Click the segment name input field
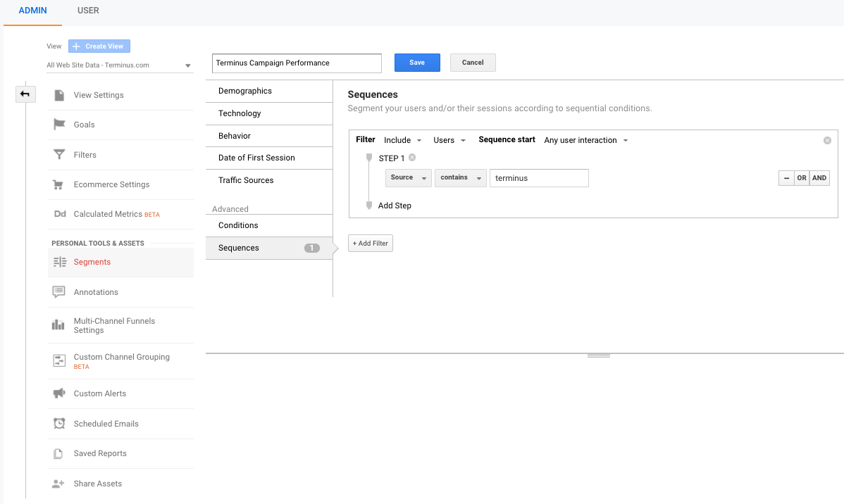844x504 pixels. pyautogui.click(x=297, y=63)
